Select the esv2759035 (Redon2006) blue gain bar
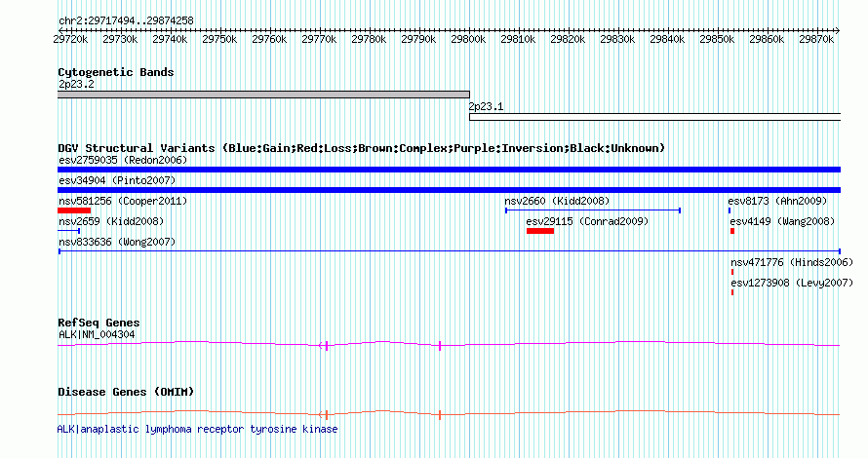 point(449,170)
